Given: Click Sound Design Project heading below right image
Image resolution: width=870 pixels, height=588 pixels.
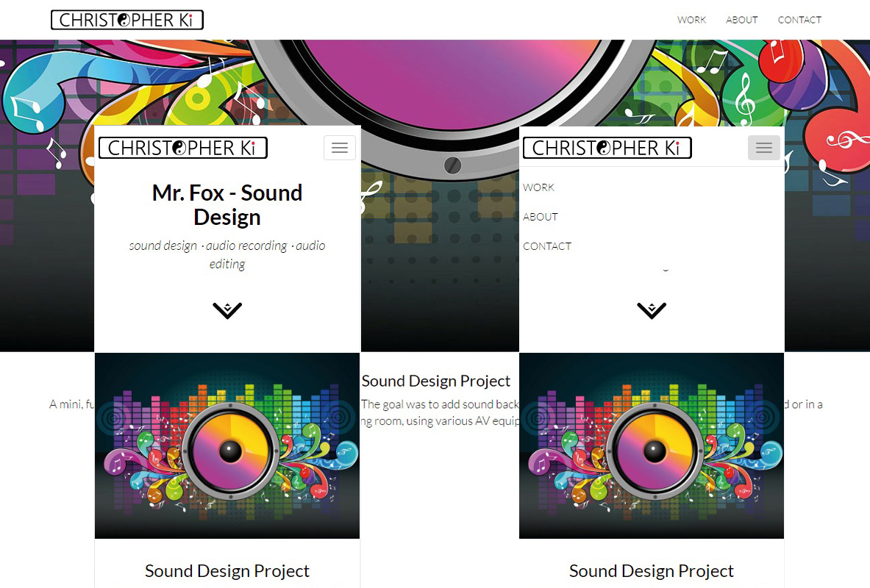Looking at the screenshot, I should click(652, 571).
